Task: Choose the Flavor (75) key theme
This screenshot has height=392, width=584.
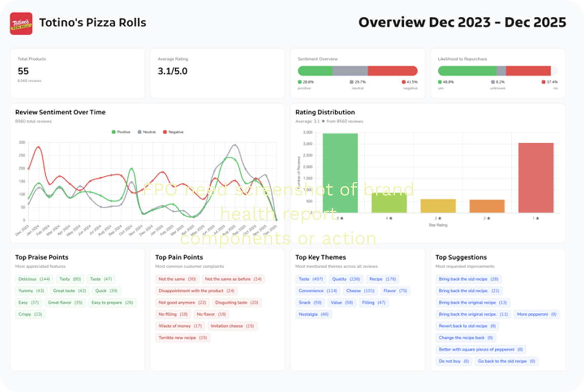Action: click(395, 291)
